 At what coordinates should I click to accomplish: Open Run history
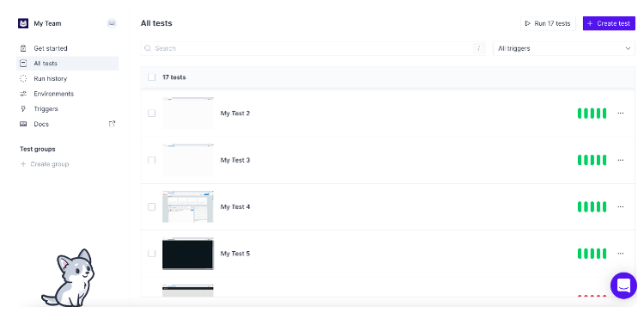click(x=67, y=78)
